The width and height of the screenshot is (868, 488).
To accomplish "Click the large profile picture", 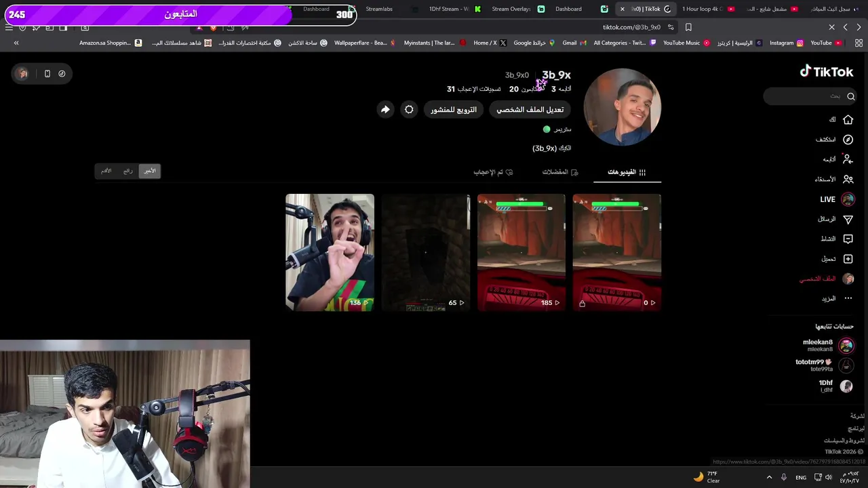I will [622, 107].
